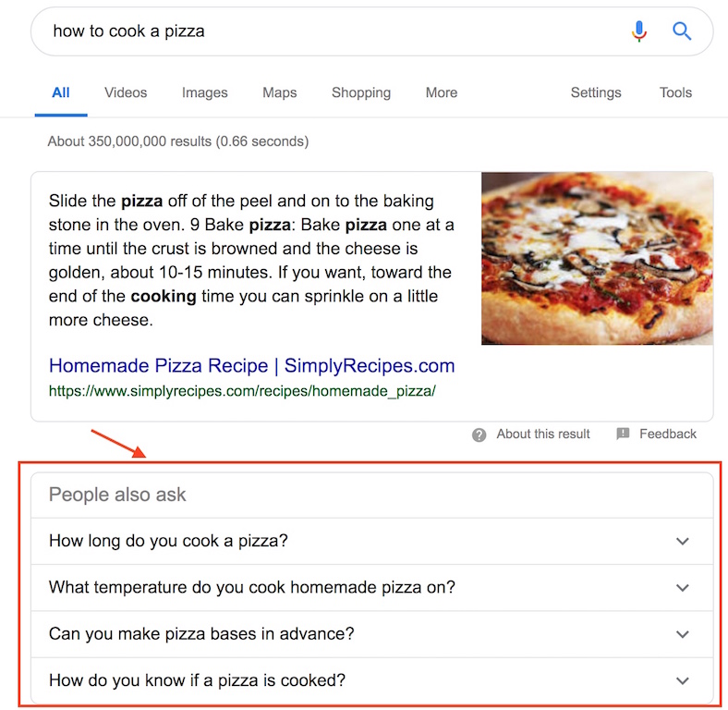Click the feedback flag icon
Image resolution: width=728 pixels, height=710 pixels.
[623, 434]
